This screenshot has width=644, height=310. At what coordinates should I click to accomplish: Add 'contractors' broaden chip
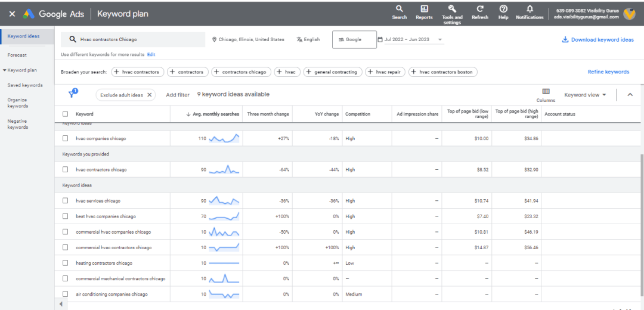pyautogui.click(x=188, y=72)
